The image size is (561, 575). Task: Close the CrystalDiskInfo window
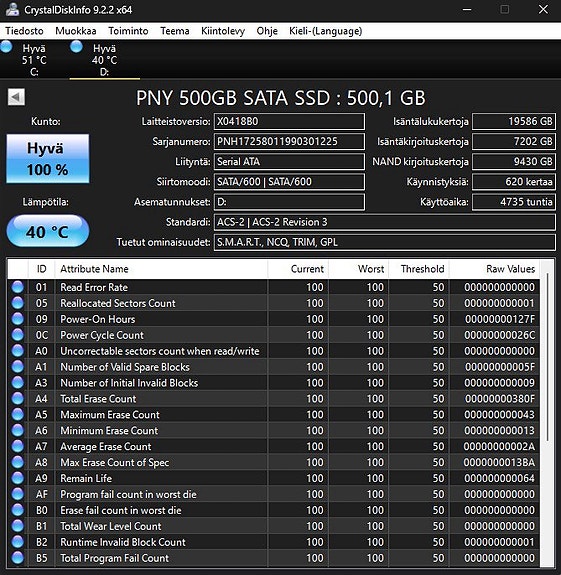tap(543, 10)
